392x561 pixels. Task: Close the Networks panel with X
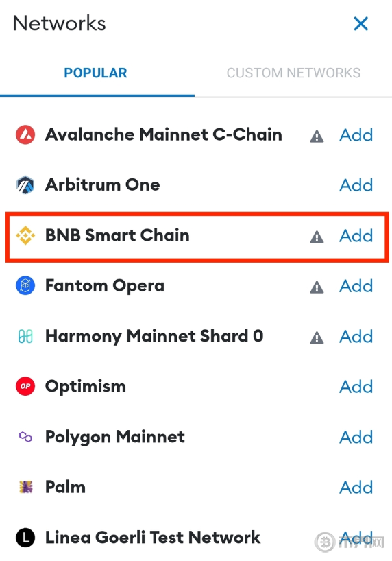tap(361, 24)
